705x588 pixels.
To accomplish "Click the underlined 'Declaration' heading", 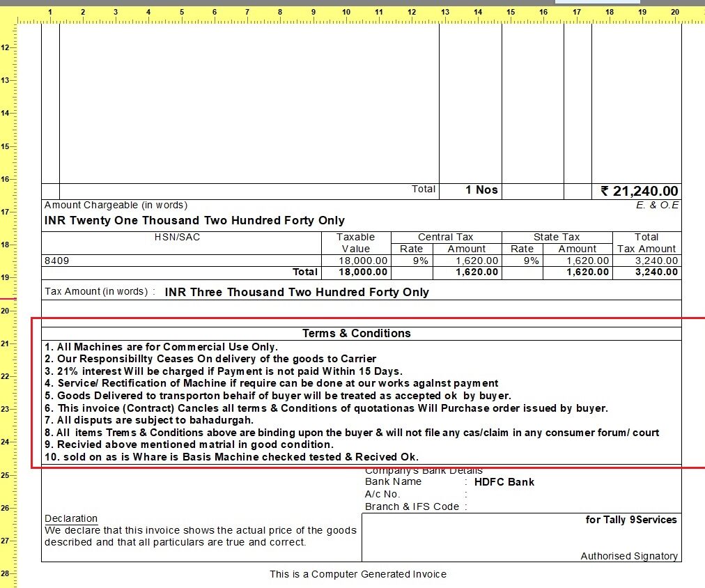I will tap(71, 518).
